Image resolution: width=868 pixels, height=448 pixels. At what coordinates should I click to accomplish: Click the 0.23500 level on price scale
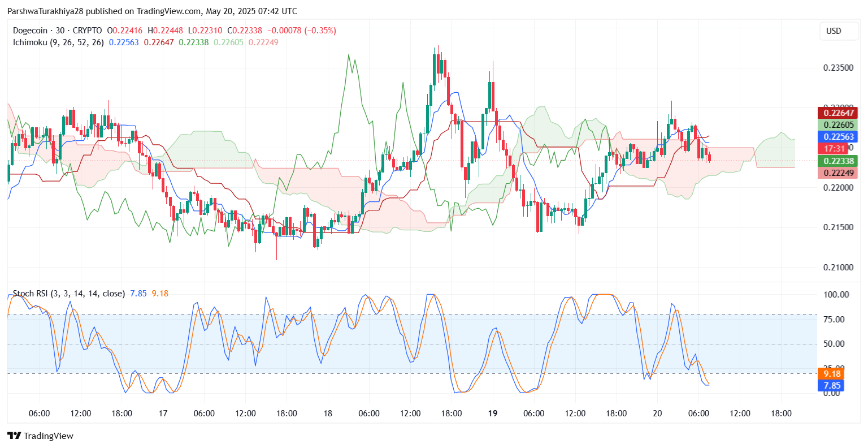click(x=838, y=68)
